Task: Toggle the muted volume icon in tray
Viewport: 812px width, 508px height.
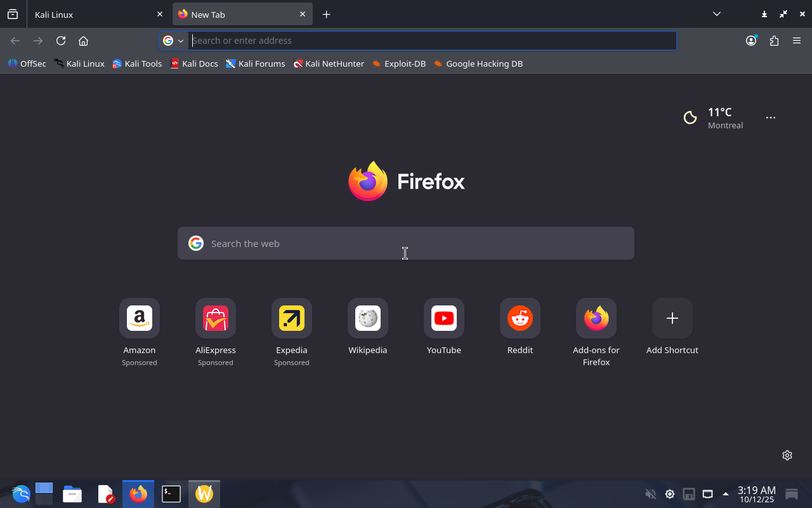Action: click(x=650, y=494)
